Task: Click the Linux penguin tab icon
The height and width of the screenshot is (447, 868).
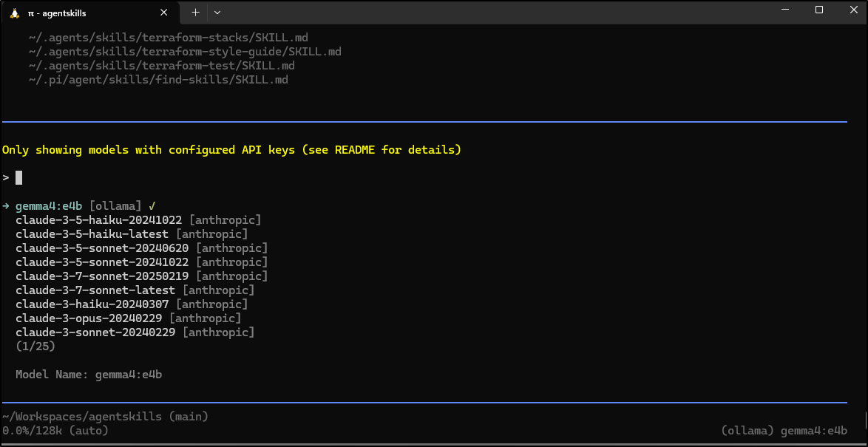Action: [15, 13]
